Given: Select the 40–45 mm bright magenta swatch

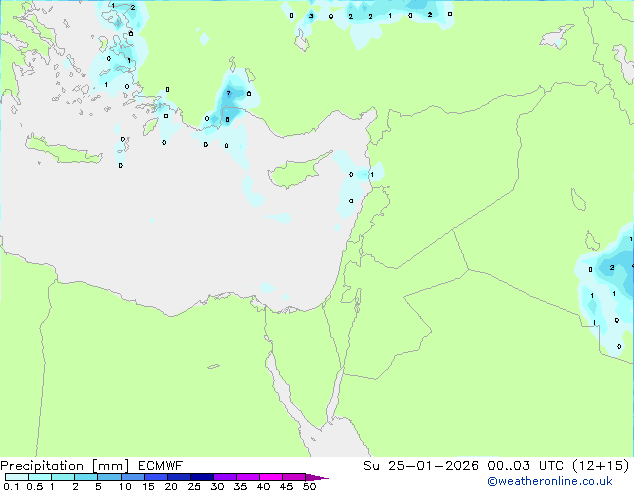Looking at the screenshot, I should point(271,477).
